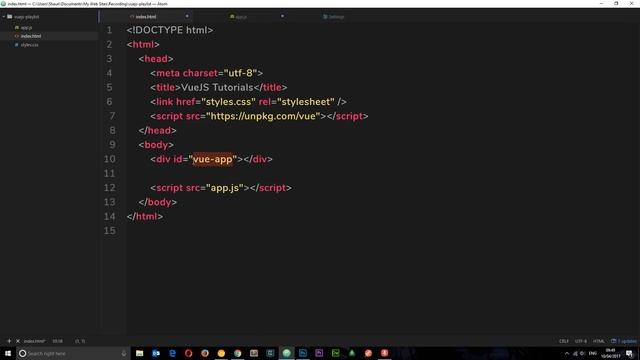Open volume control in system tray
The image size is (640, 360).
point(582,353)
